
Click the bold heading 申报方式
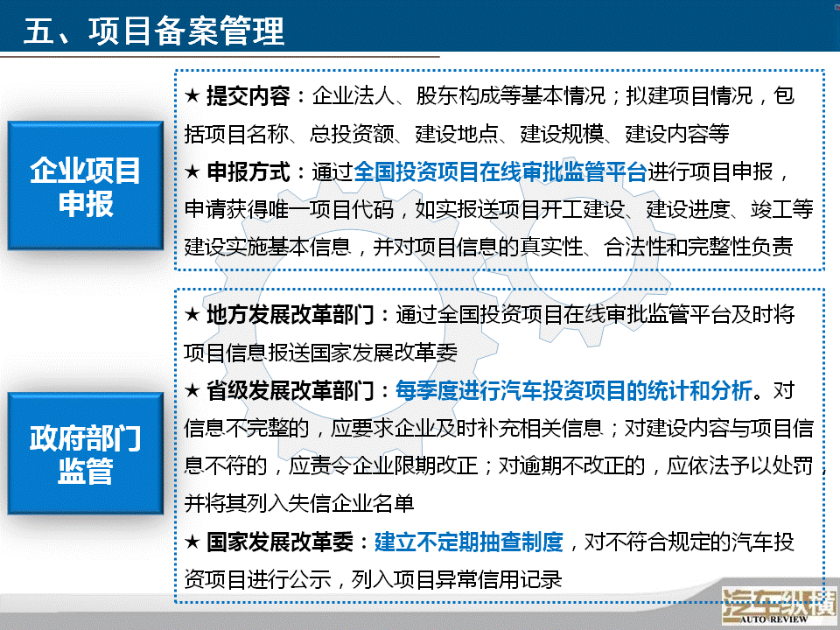point(248,172)
